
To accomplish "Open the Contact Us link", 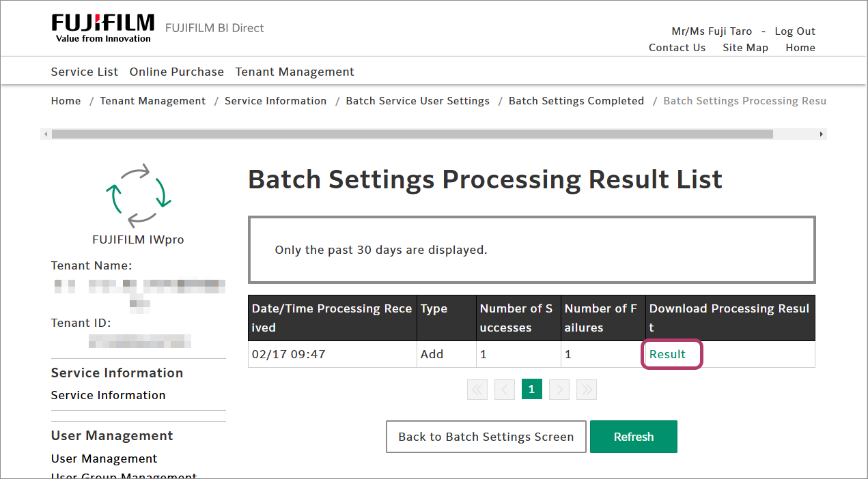I will [677, 48].
